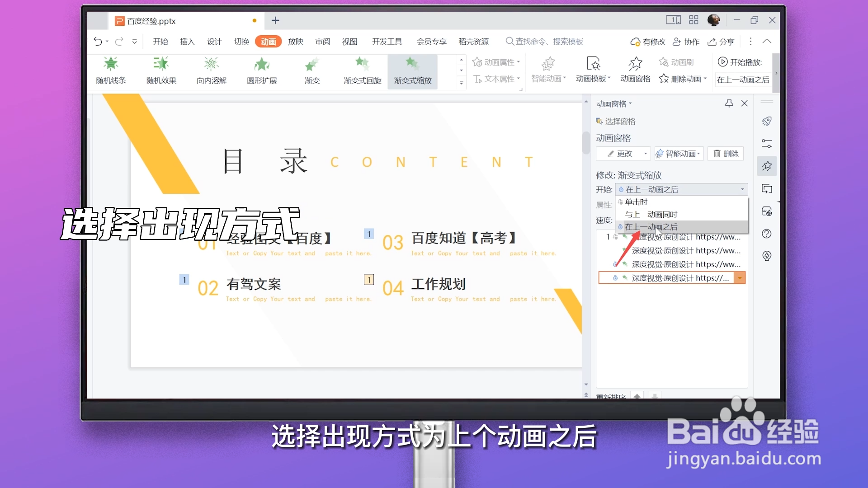Viewport: 868px width, 488px height.
Task: Click the 目录 title text on slide
Action: (x=266, y=161)
